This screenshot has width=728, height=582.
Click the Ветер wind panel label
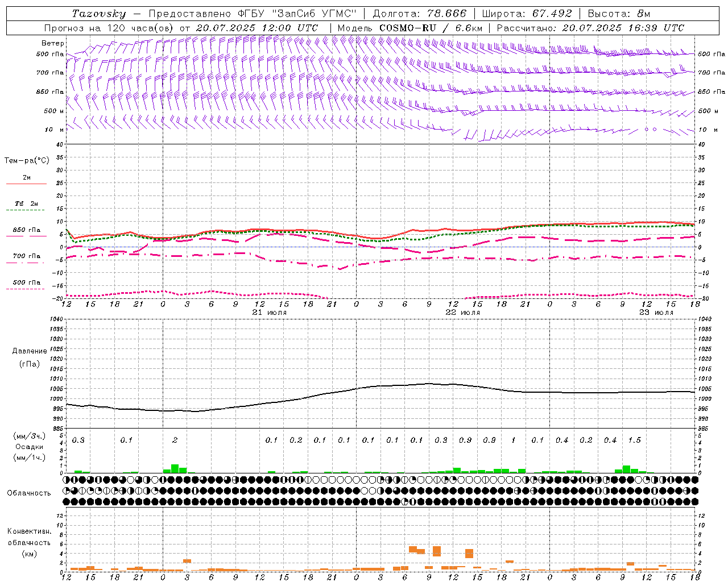pyautogui.click(x=53, y=43)
